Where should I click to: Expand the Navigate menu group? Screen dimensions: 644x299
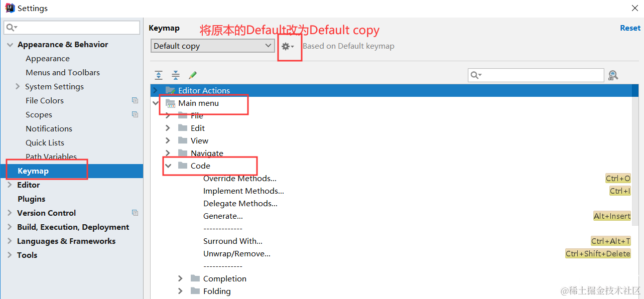168,153
